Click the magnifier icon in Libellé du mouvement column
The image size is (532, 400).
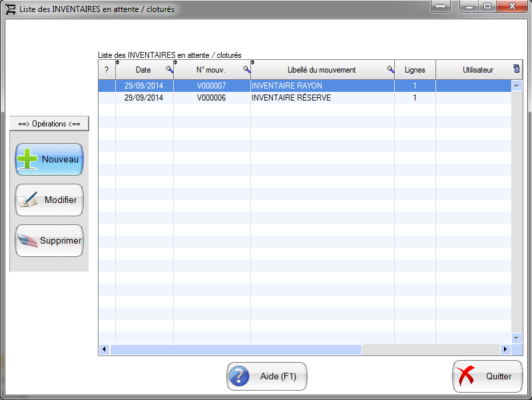tap(390, 69)
